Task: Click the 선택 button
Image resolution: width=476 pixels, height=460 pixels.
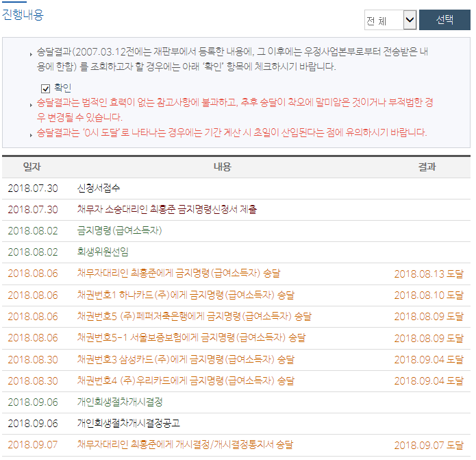Action: click(x=444, y=20)
